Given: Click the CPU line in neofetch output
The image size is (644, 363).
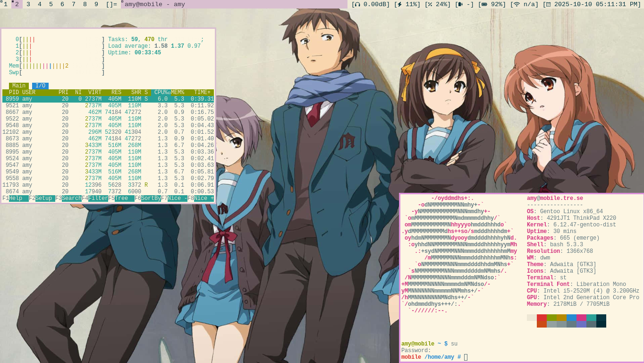Looking at the screenshot, I should click(x=583, y=291).
